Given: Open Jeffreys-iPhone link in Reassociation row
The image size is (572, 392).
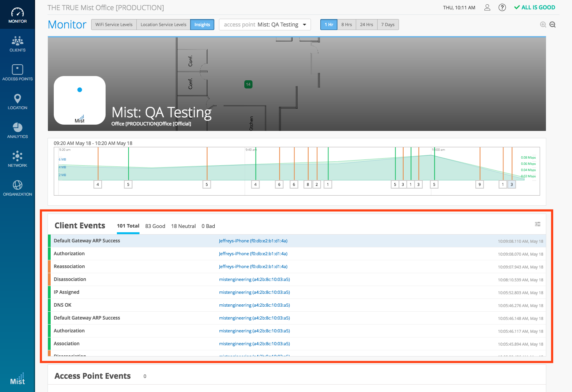Looking at the screenshot, I should [x=253, y=267].
